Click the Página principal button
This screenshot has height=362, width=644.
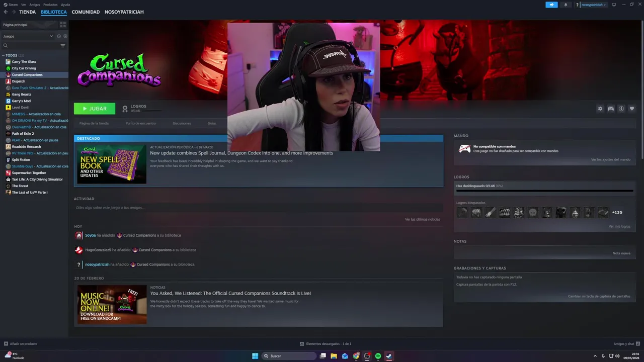[x=29, y=25]
